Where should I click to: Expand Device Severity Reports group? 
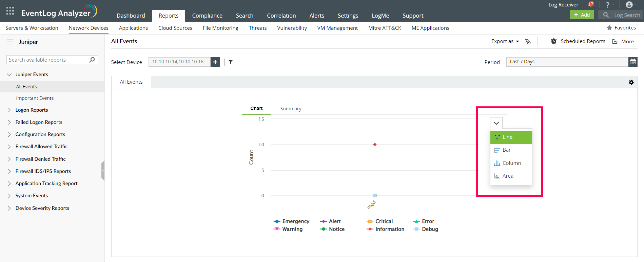(9, 208)
